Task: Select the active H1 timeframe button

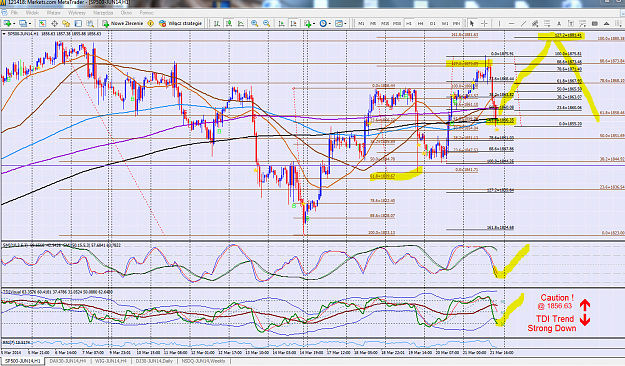Action: tap(409, 24)
